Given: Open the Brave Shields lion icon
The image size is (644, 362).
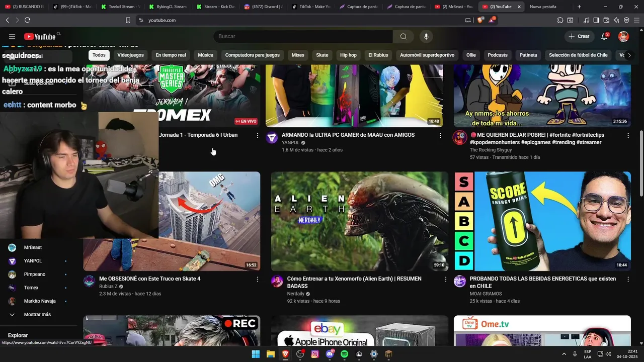Looking at the screenshot, I should pyautogui.click(x=480, y=20).
